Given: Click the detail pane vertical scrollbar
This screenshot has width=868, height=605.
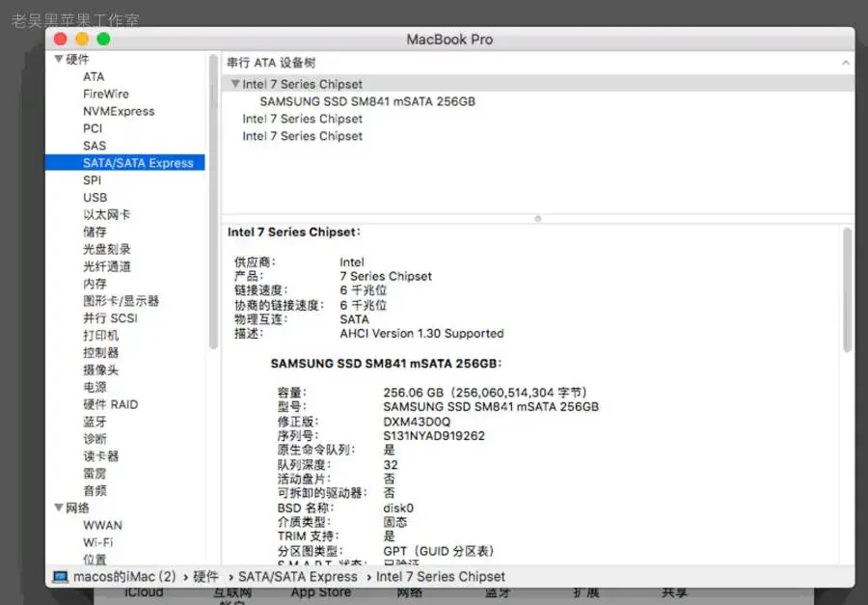Looking at the screenshot, I should click(847, 289).
